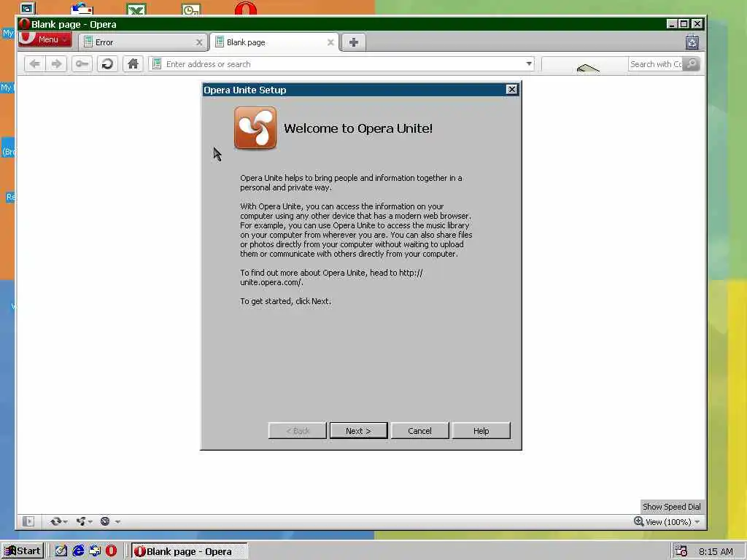Viewport: 747px width, 560px height.
Task: Open a new tab with plus button
Action: tap(354, 42)
